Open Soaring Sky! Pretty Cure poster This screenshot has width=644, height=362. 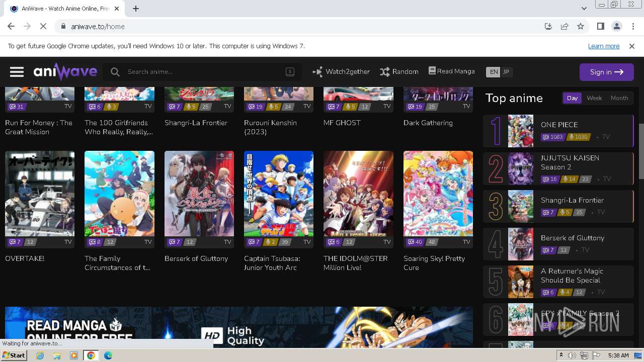pos(438,194)
